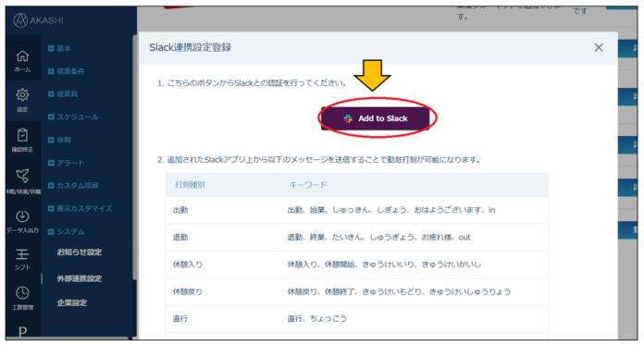This screenshot has height=345, width=644.
Task: Click the キーワード column header
Action: coord(308,185)
